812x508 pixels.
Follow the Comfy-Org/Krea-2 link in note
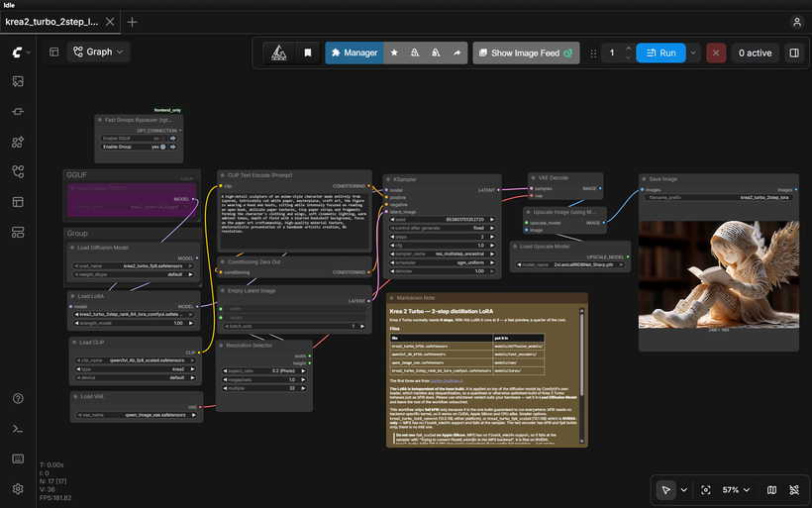[447, 380]
